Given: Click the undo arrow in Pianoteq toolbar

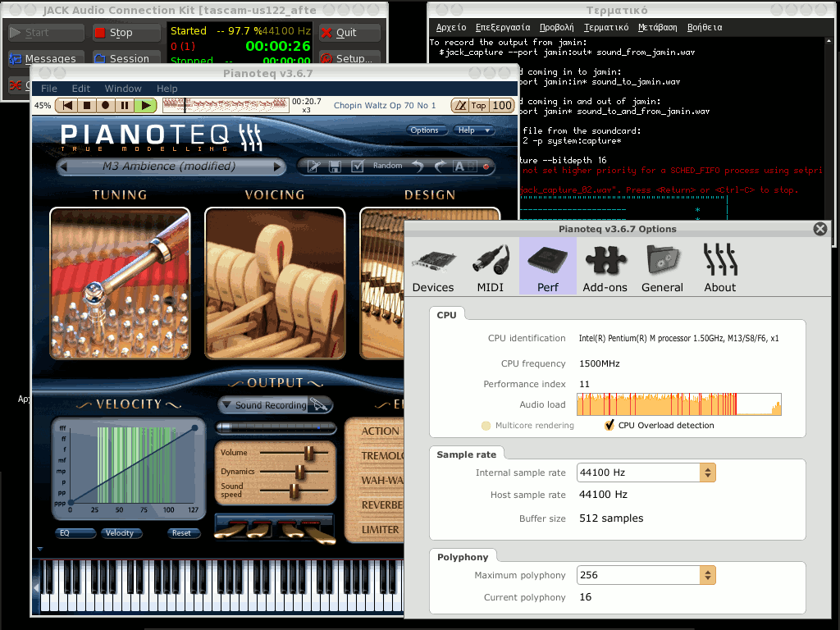Looking at the screenshot, I should point(418,167).
